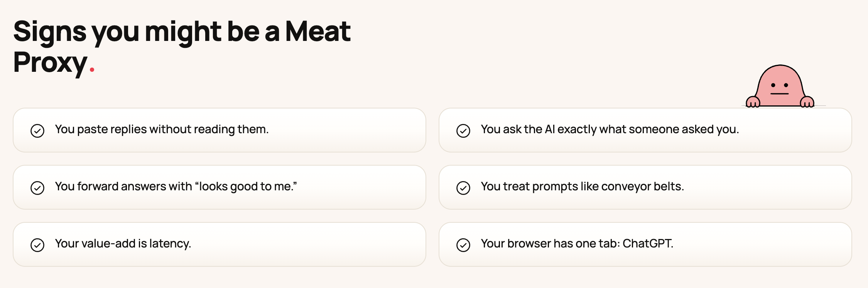Click the checkmark icon beside "value-add is latency"

pyautogui.click(x=37, y=245)
